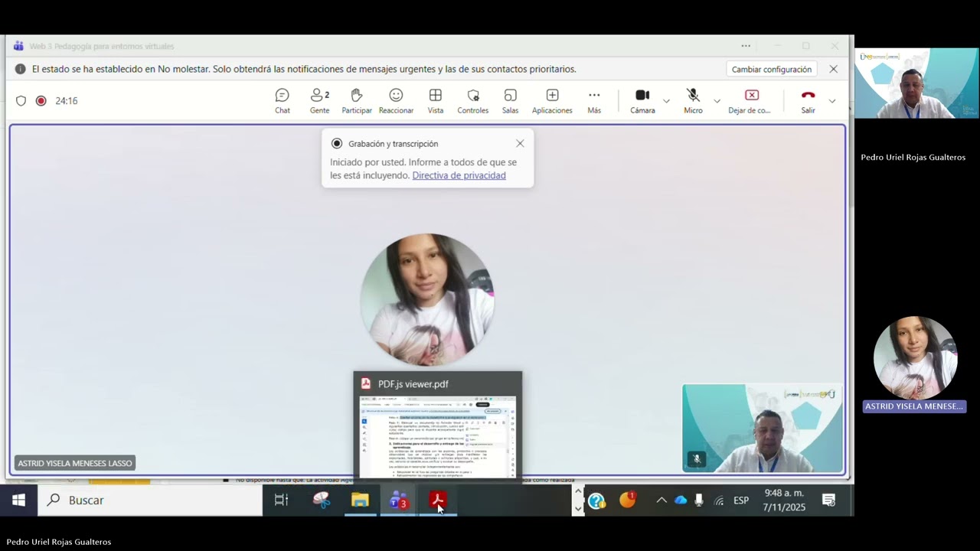Click the muted mic icon on self-view
The image size is (980, 551).
pos(696,459)
